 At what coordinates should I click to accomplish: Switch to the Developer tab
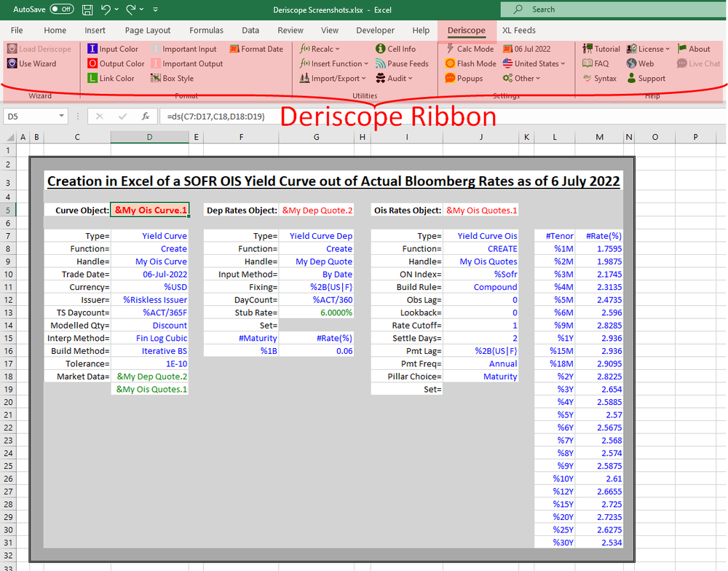pos(375,30)
